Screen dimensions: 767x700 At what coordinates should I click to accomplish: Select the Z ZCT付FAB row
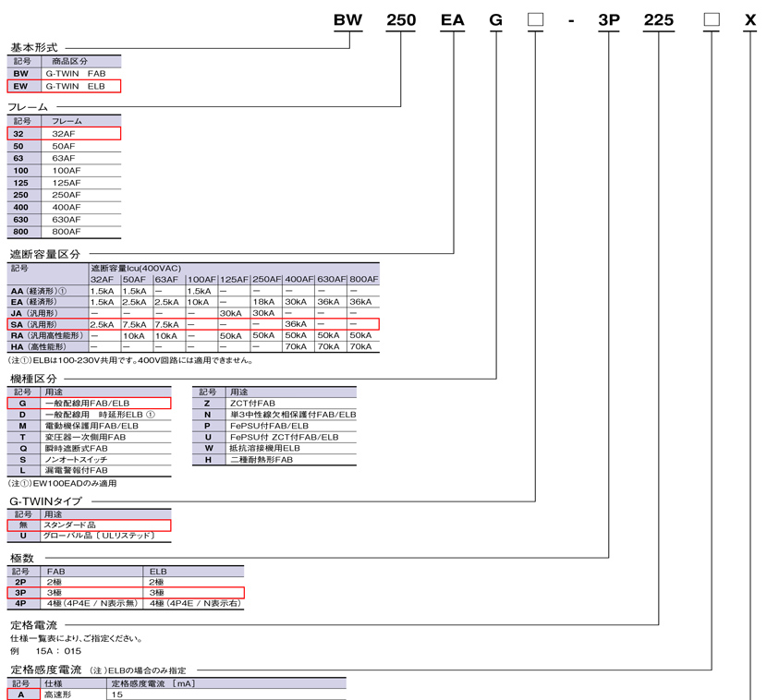(x=274, y=403)
